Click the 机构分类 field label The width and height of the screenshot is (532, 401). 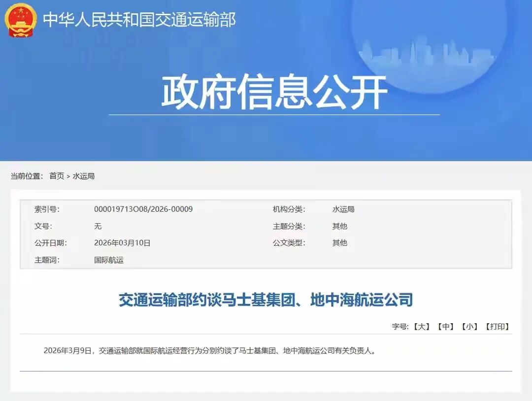(289, 209)
